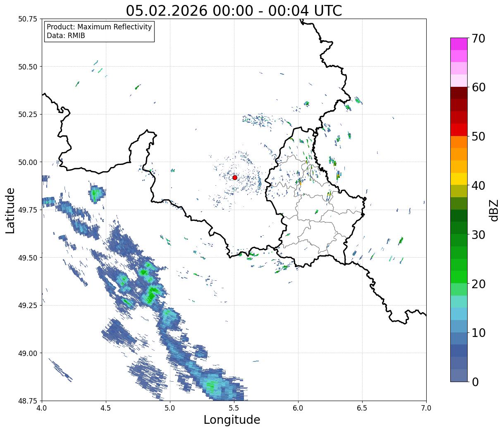Click the colorbar tick label 50
Image resolution: width=504 pixels, height=430 pixels.
click(x=479, y=136)
